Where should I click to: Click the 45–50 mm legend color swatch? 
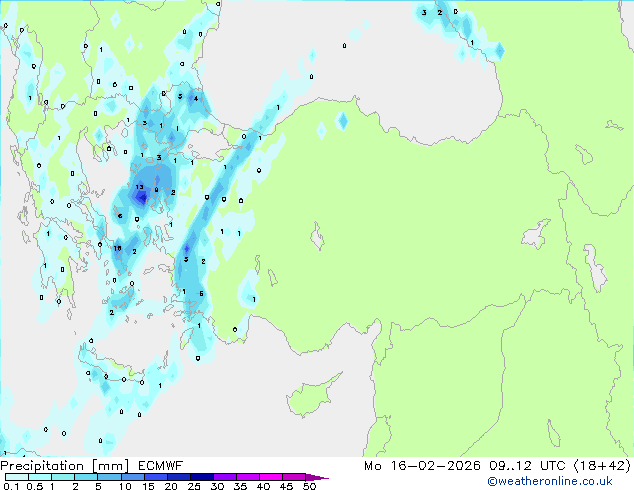coord(294,477)
